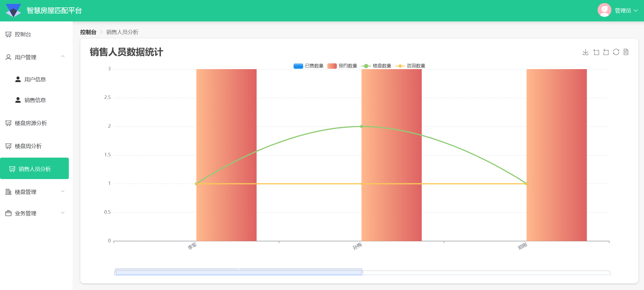Image resolution: width=644 pixels, height=290 pixels.
Task: Click the 控制台 sidebar icon
Action: [x=8, y=34]
